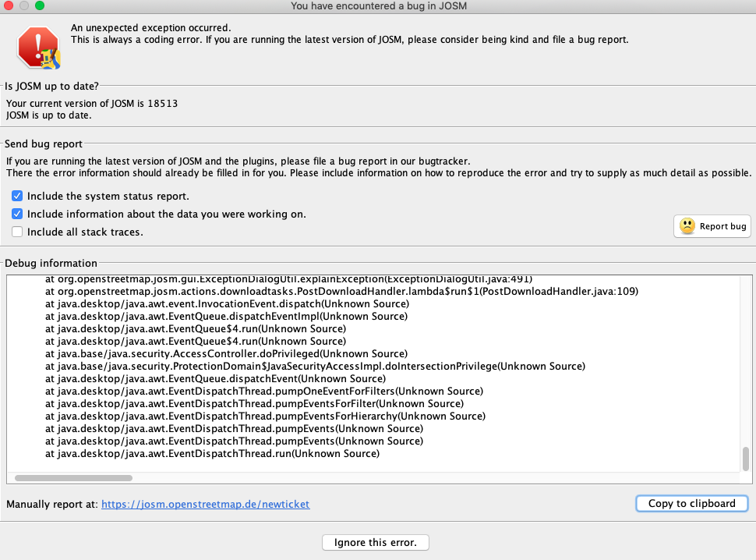Click the EventQueue.dispatchEventImpl stack line
This screenshot has width=756, height=560.
click(x=226, y=317)
